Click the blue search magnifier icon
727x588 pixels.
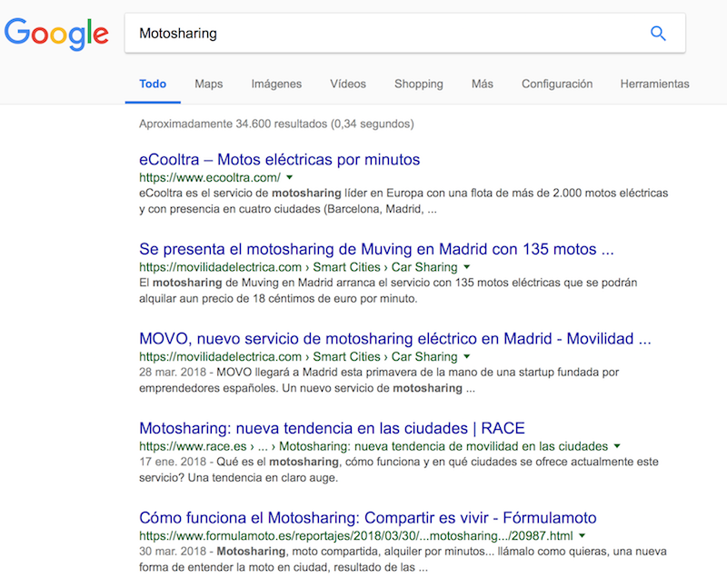(x=658, y=33)
